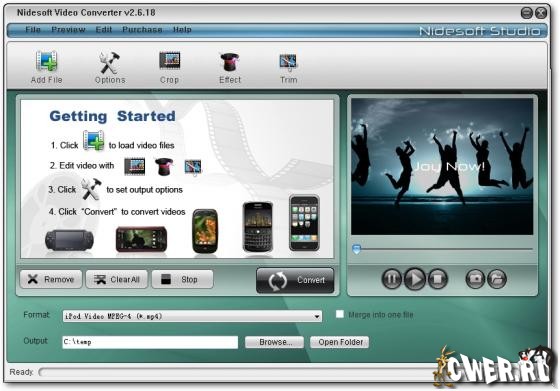Viewport: 560px width, 391px height.
Task: Play the preview video
Action: (414, 279)
